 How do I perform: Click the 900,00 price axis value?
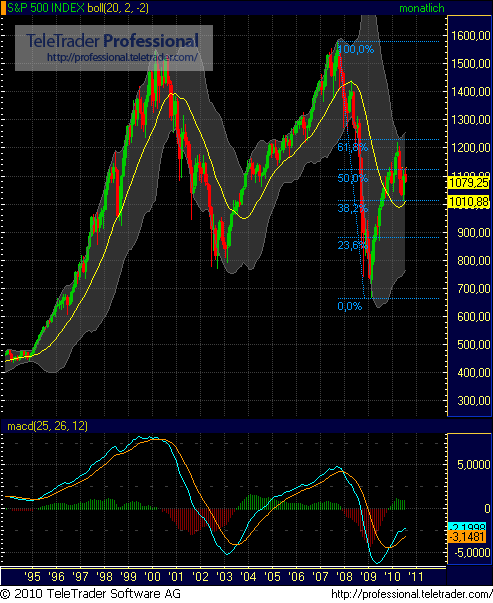coord(474,233)
